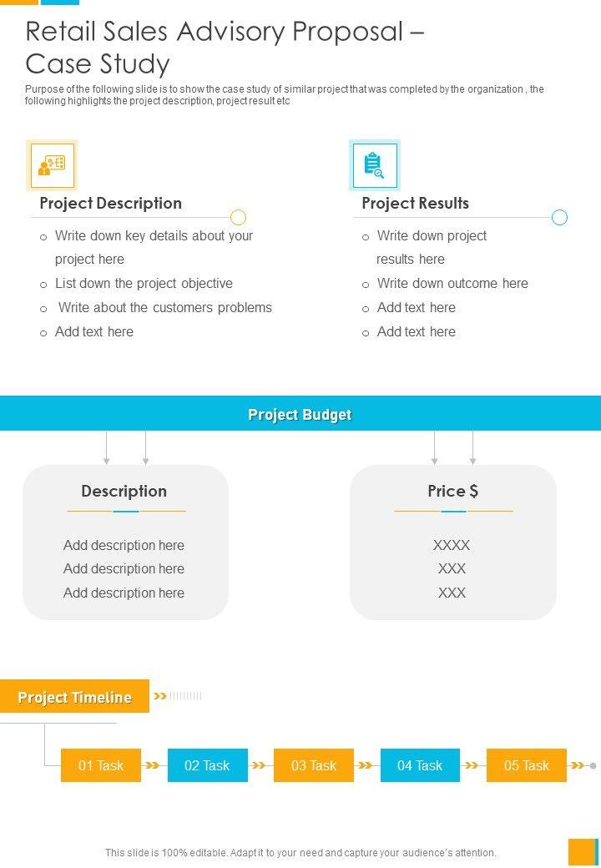The width and height of the screenshot is (601, 868).
Task: Click the Description budget card heading
Action: (x=124, y=491)
